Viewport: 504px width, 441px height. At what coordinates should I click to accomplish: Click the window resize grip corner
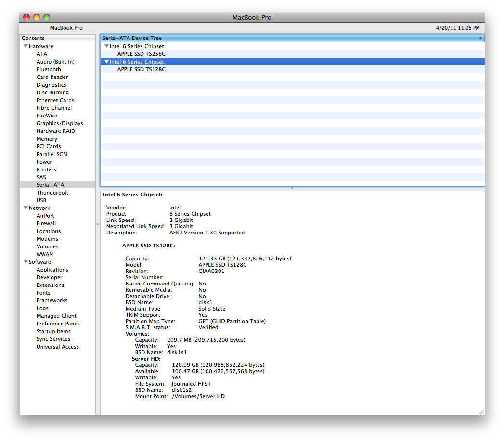coord(481,412)
